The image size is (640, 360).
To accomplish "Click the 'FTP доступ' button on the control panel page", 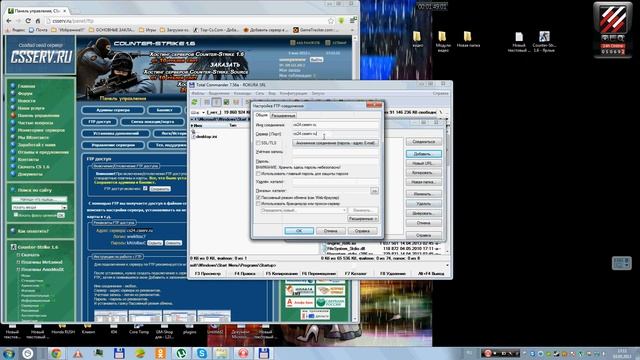I will click(x=100, y=122).
